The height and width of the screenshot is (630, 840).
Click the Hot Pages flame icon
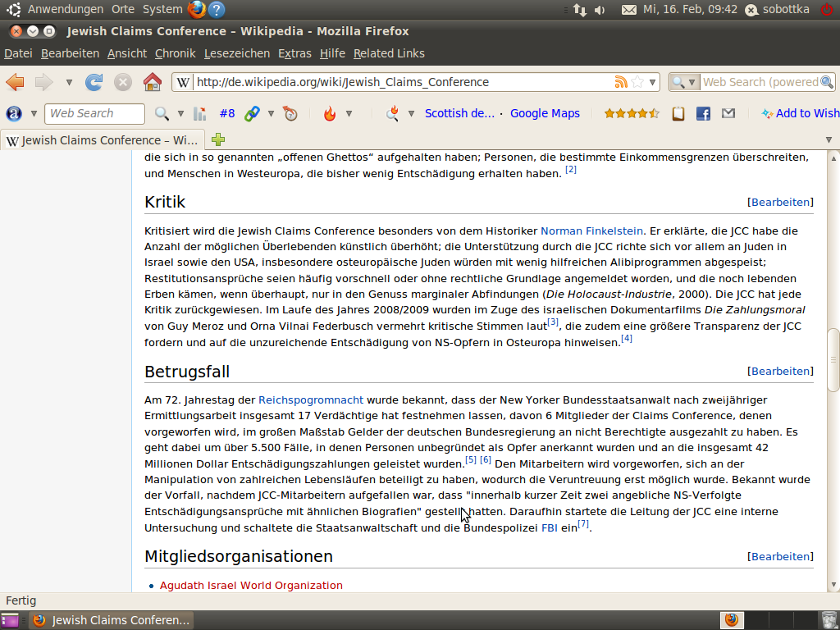pyautogui.click(x=330, y=113)
